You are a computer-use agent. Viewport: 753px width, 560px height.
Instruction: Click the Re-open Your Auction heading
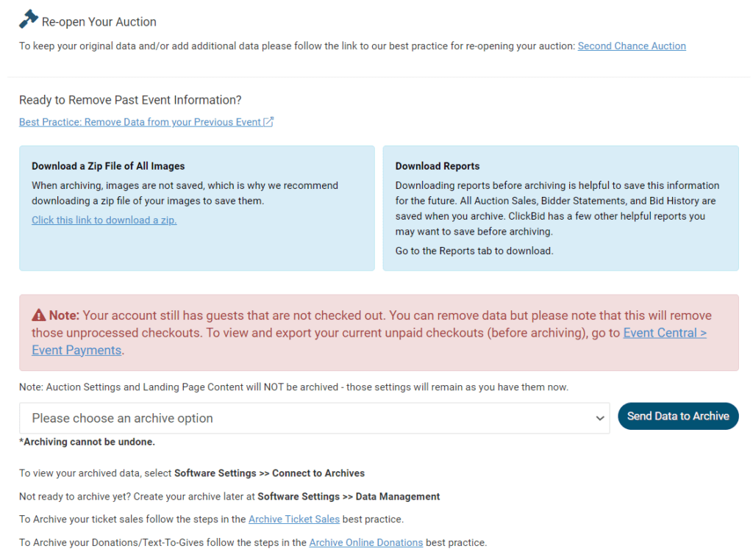[99, 22]
